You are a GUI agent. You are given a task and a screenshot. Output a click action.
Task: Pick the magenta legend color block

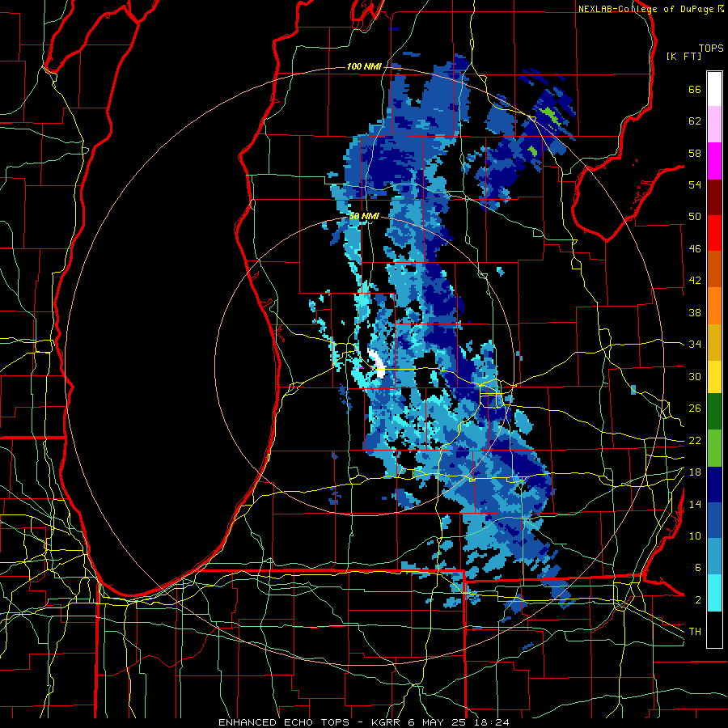(714, 161)
